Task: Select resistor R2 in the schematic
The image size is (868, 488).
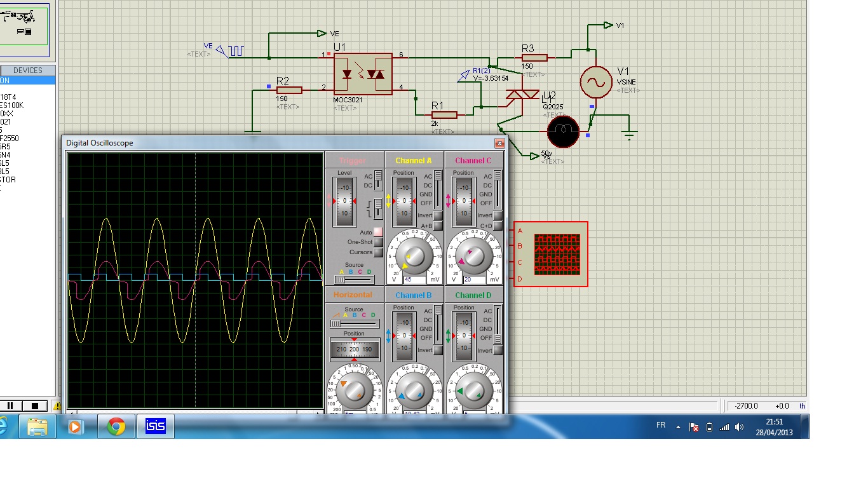Action: pyautogui.click(x=289, y=90)
